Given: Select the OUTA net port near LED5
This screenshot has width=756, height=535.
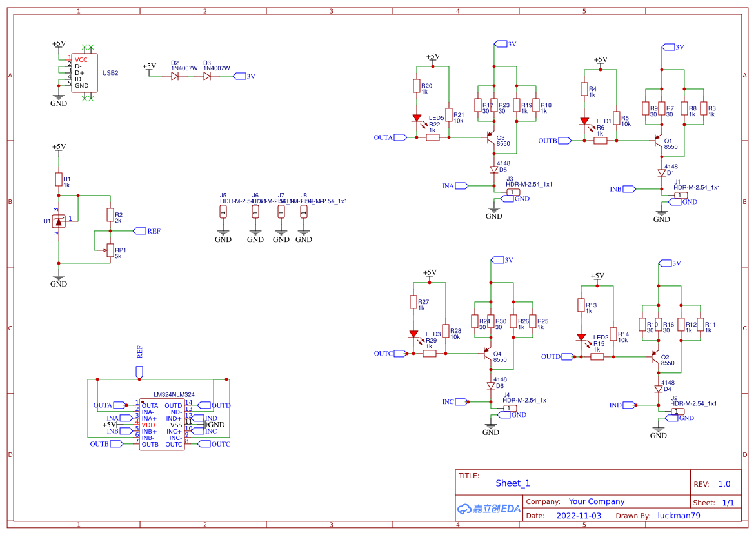Looking at the screenshot, I should [x=391, y=137].
